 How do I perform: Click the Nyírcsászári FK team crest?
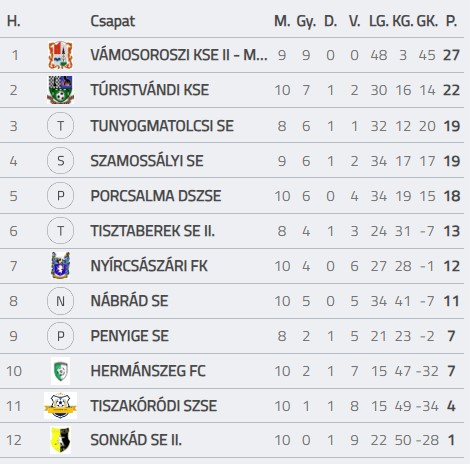pyautogui.click(x=60, y=266)
